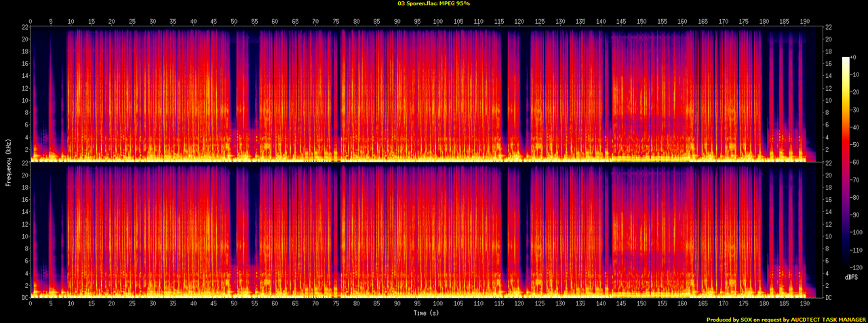Click the "-90" value on the dBFS scale
Viewport: 868px width, 323px height.
[x=855, y=216]
